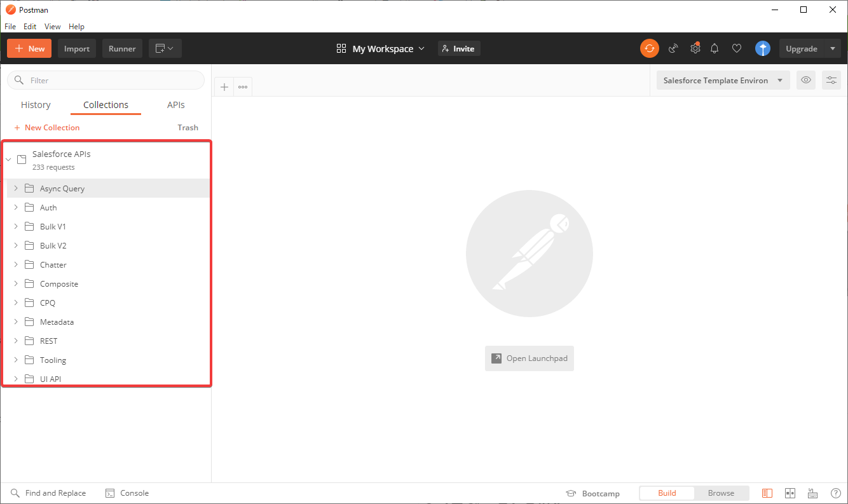Open the capture requests satellite icon

(x=673, y=48)
